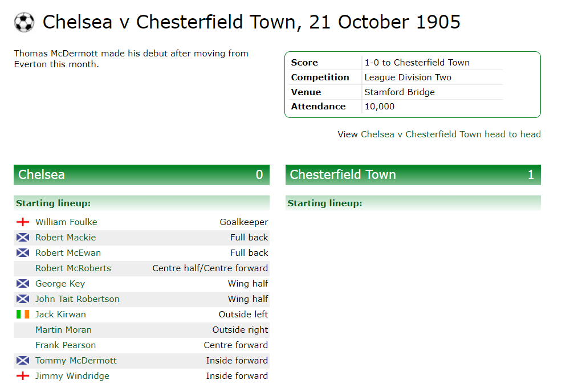
Task: Click the football icon beside the page title
Action: (x=25, y=22)
